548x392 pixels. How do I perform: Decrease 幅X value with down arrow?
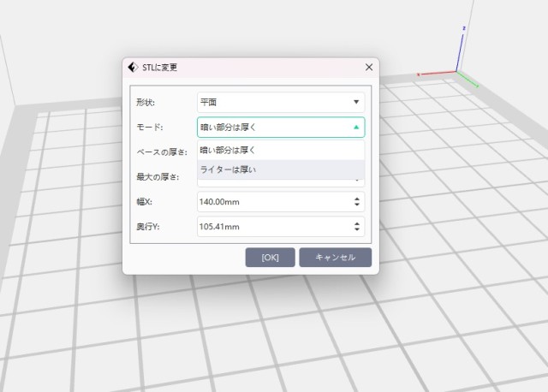point(357,205)
